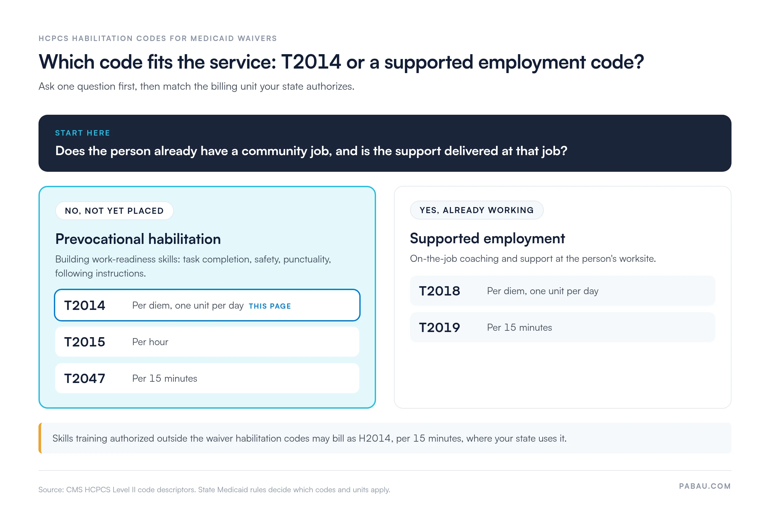Select the T2015 per hour row
The height and width of the screenshot is (532, 770).
[x=207, y=342]
